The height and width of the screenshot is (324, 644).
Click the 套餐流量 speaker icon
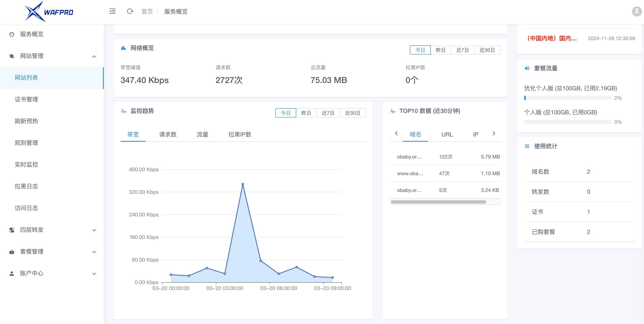[527, 68]
